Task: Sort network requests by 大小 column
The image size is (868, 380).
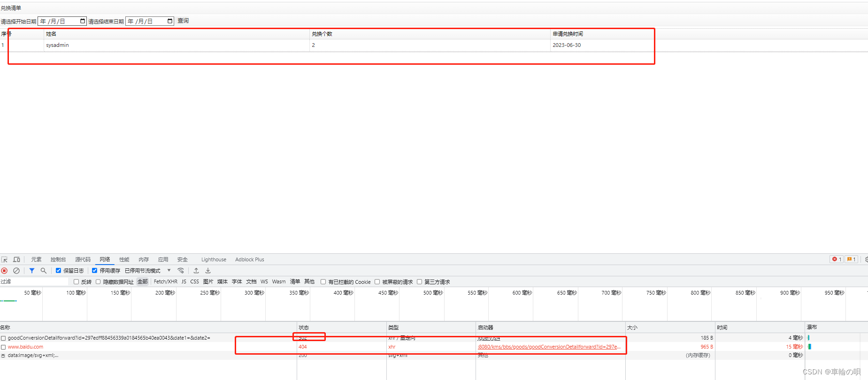Action: pos(670,327)
